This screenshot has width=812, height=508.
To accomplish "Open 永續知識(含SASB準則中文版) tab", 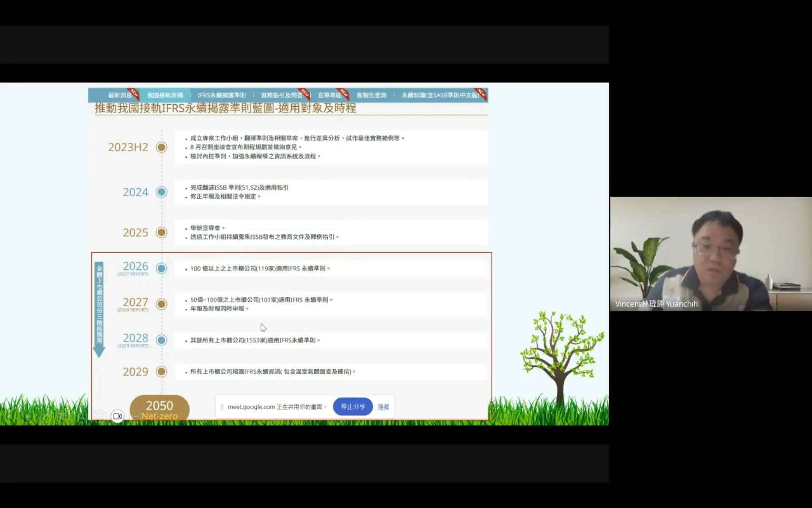I will pos(440,95).
